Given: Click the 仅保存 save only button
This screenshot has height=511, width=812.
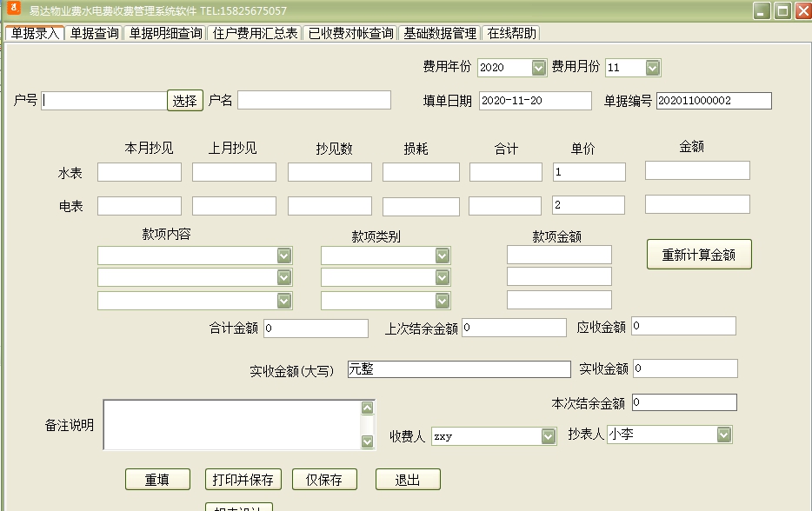Looking at the screenshot, I should (x=324, y=479).
